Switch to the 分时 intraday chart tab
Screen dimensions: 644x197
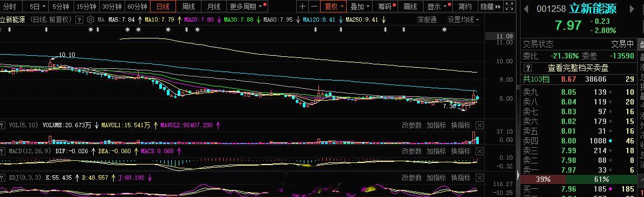[x=10, y=6]
